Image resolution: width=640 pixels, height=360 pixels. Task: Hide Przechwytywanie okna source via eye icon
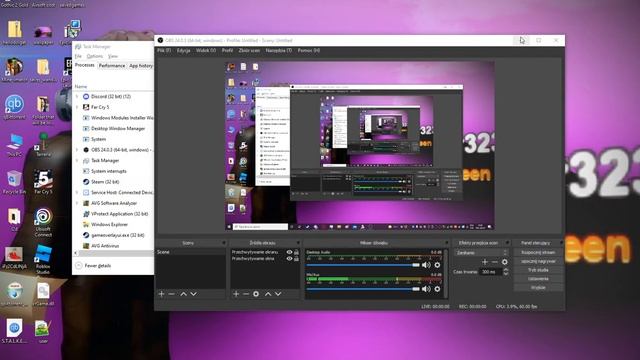point(289,259)
